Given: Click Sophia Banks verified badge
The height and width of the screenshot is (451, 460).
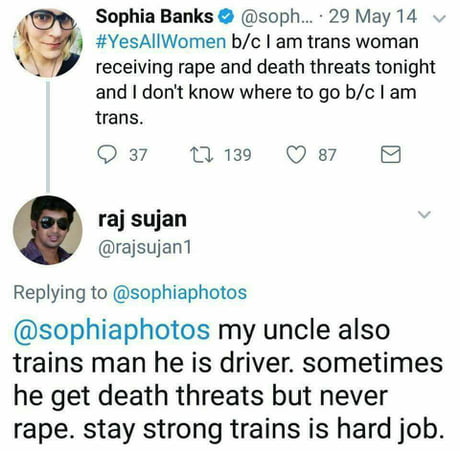Looking at the screenshot, I should (x=226, y=17).
